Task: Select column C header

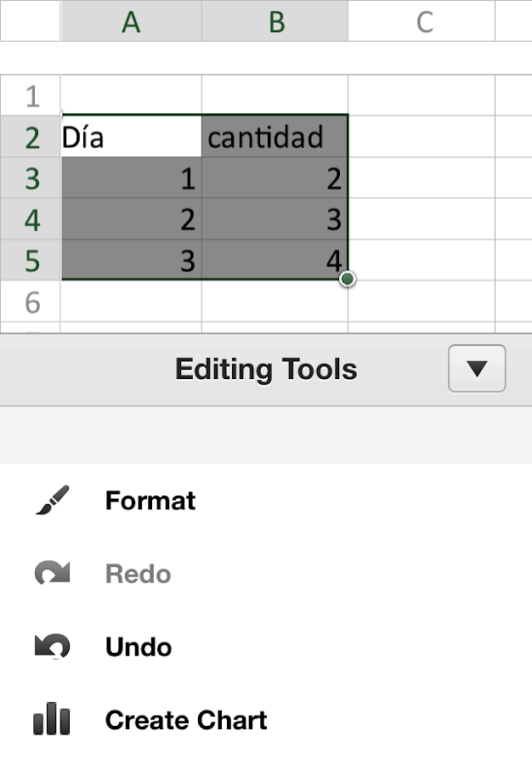Action: (423, 21)
